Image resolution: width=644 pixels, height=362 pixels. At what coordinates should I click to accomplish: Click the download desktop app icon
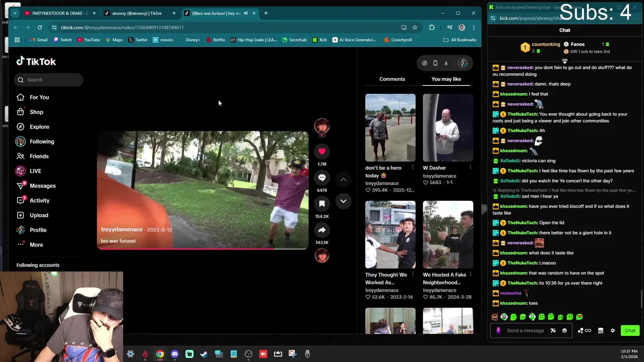point(446,63)
